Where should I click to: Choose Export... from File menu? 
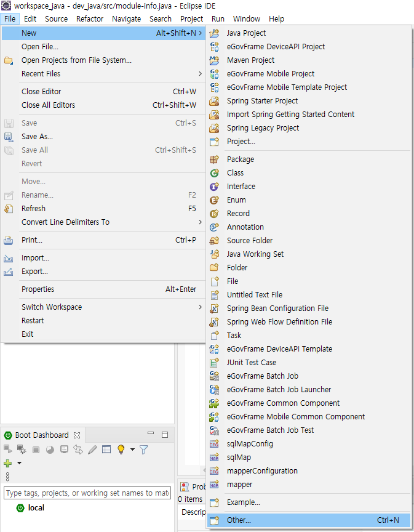pos(103,272)
